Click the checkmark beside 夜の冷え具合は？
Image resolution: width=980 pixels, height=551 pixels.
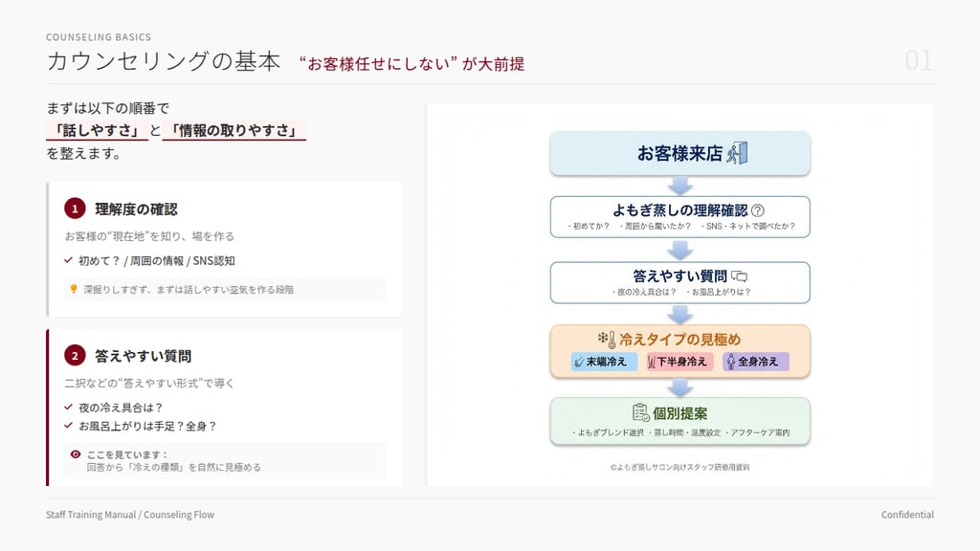[x=69, y=407]
